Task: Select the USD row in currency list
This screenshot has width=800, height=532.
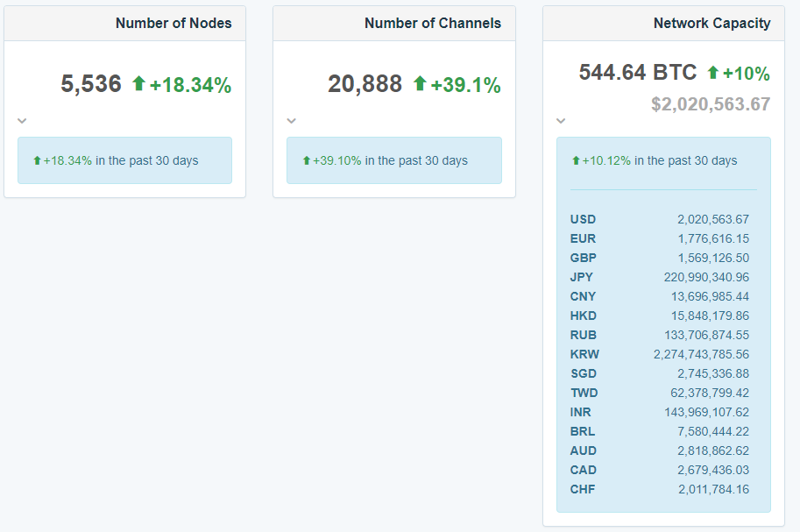Action: [x=662, y=220]
